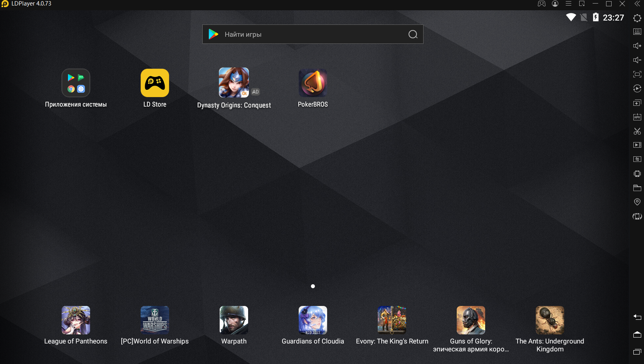Open Guardians of Cloudia game
This screenshot has width=644, height=364.
coord(313,320)
